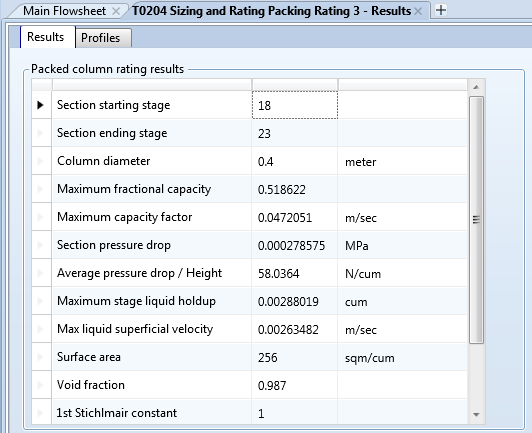The height and width of the screenshot is (433, 532).
Task: Select the Surface area label
Action: pos(89,357)
